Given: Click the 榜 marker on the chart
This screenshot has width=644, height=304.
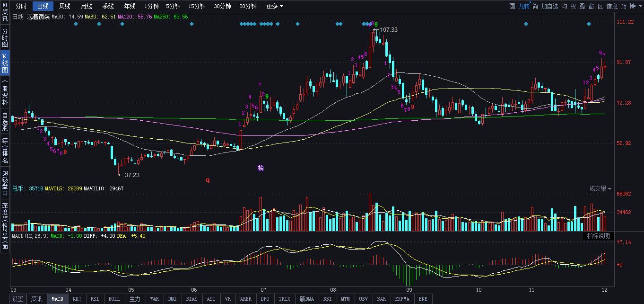Looking at the screenshot, I should 261,168.
